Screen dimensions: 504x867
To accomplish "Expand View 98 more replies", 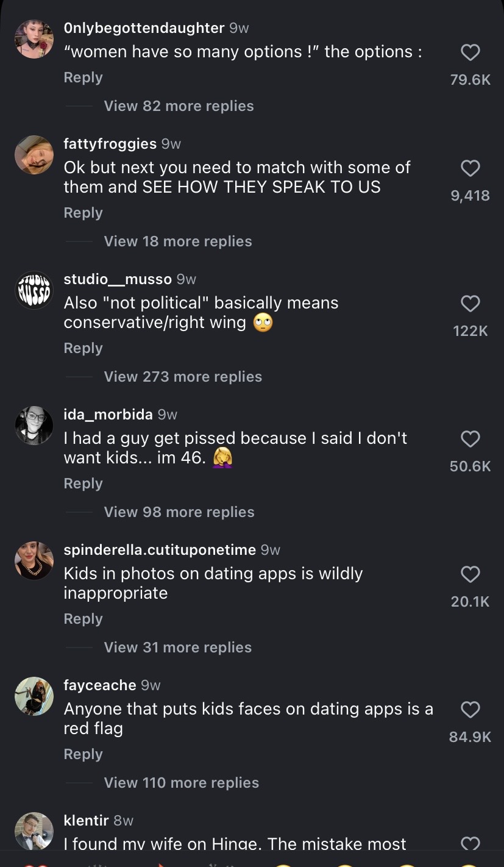I will click(x=179, y=512).
